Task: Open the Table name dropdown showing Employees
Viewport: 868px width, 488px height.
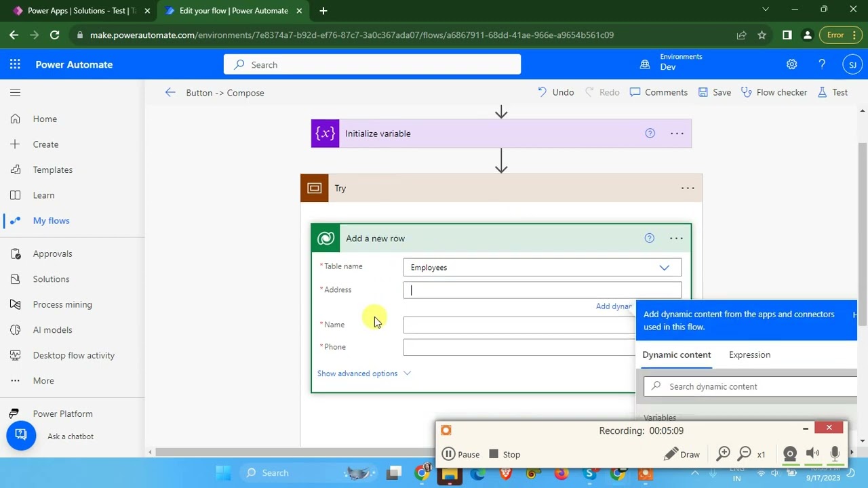Action: pos(542,268)
